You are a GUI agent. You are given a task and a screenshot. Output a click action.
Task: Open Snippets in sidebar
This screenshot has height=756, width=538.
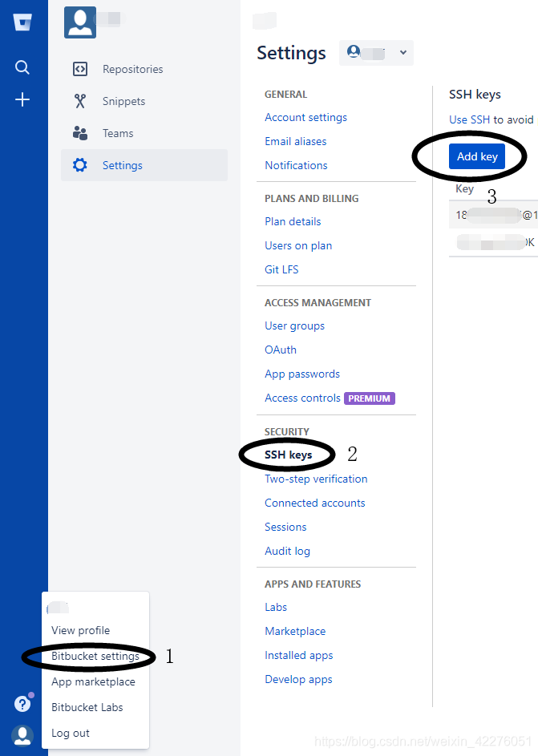124,101
